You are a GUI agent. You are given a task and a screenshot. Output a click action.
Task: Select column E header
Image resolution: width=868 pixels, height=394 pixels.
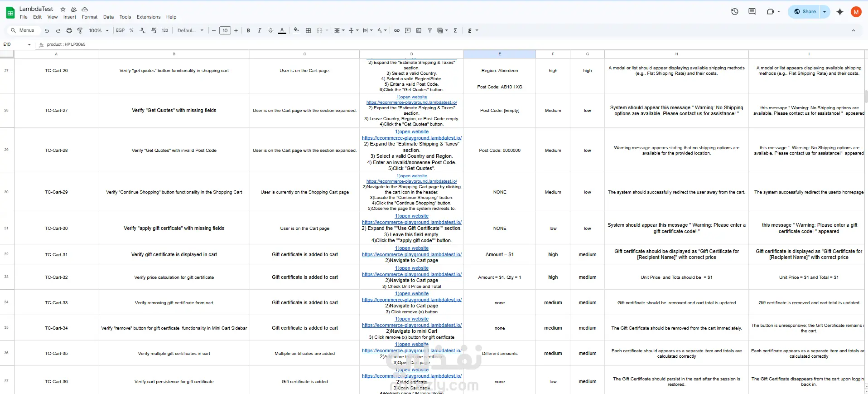coord(500,54)
